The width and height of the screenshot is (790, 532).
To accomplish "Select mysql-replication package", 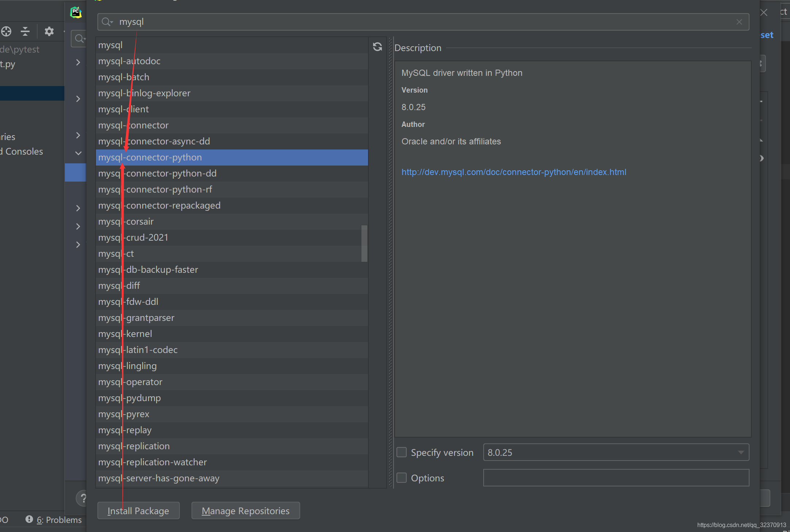I will pos(232,446).
